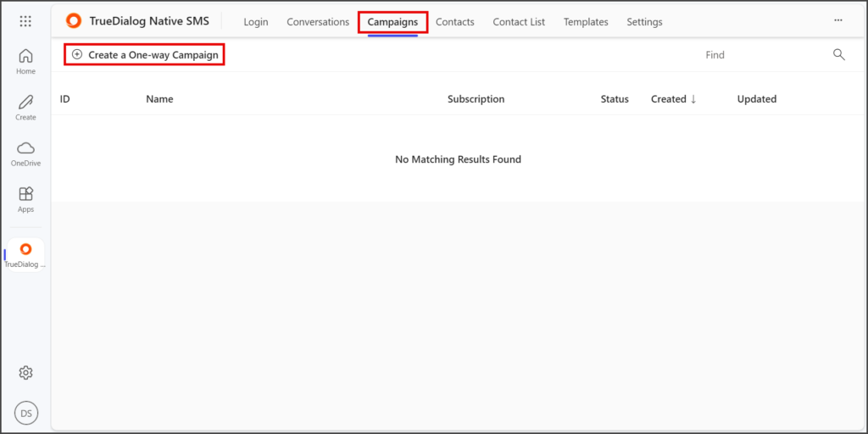The width and height of the screenshot is (868, 434).
Task: Go to Home in the left sidebar
Action: click(x=25, y=61)
